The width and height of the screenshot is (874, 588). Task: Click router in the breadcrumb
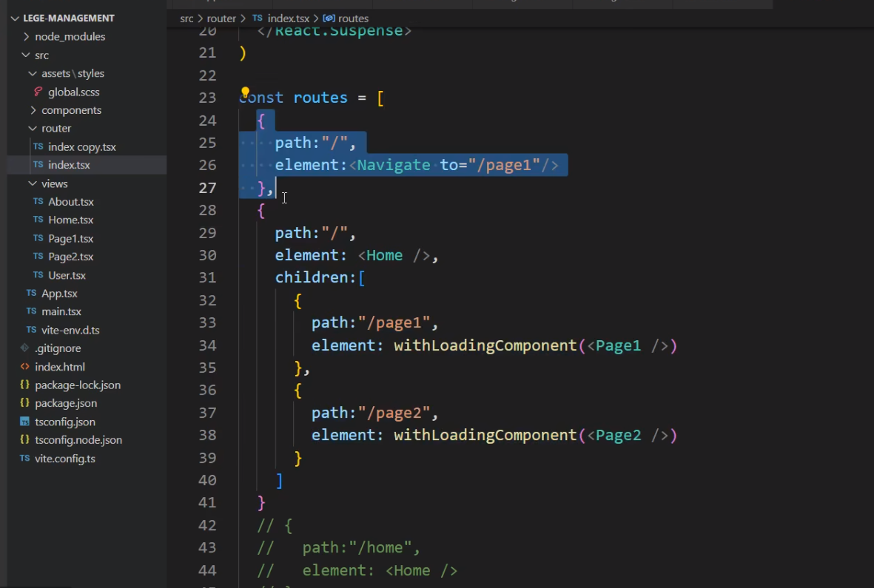tap(221, 18)
